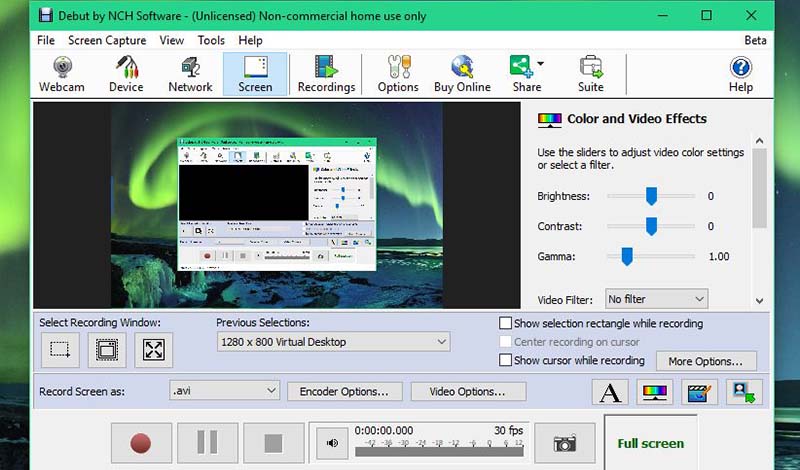800x470 pixels.
Task: Open the text caption tool
Action: 610,392
